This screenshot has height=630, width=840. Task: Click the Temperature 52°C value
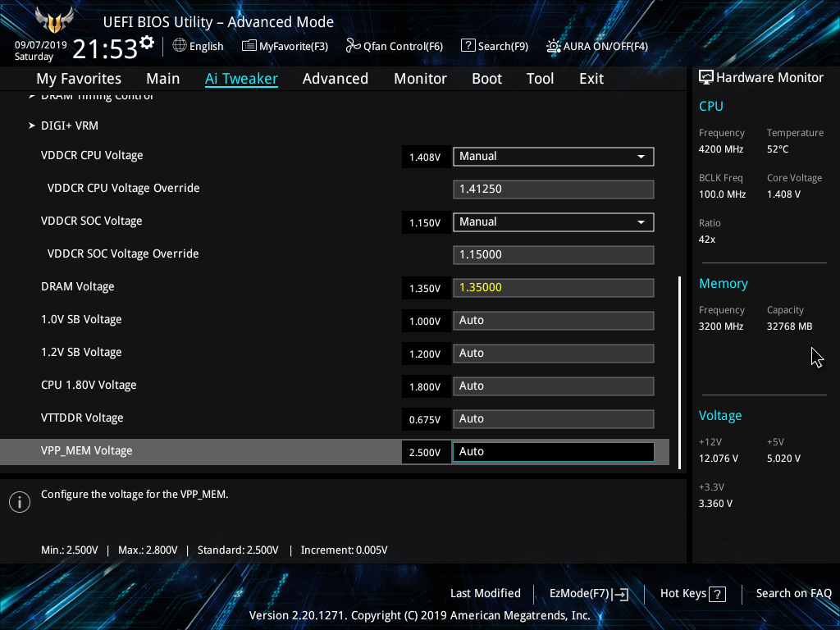pyautogui.click(x=778, y=149)
